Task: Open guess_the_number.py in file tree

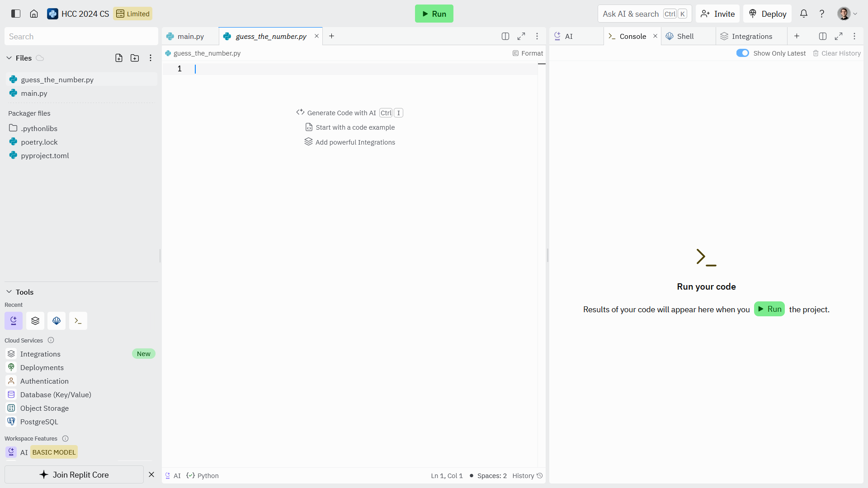Action: (x=81, y=80)
